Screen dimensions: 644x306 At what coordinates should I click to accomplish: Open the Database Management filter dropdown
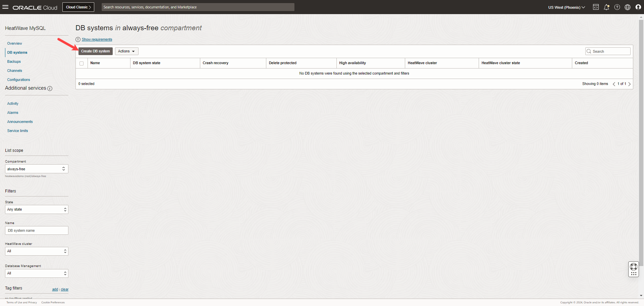(37, 273)
